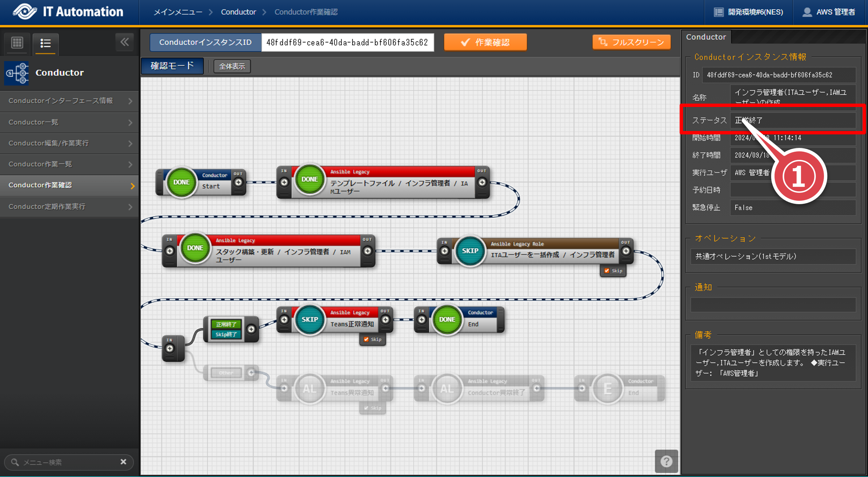
Task: Toggle Skip checkbox under ITAユーザー一括作成 node
Action: (x=607, y=270)
